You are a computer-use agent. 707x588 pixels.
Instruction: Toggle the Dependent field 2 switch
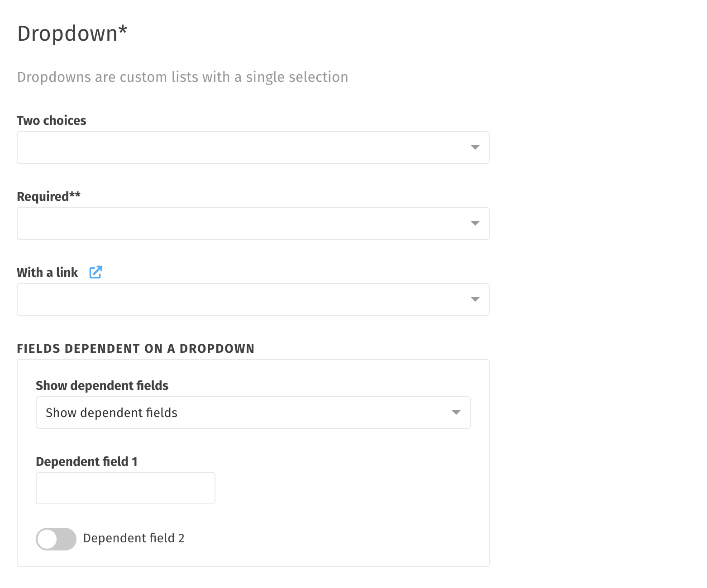[x=56, y=539]
